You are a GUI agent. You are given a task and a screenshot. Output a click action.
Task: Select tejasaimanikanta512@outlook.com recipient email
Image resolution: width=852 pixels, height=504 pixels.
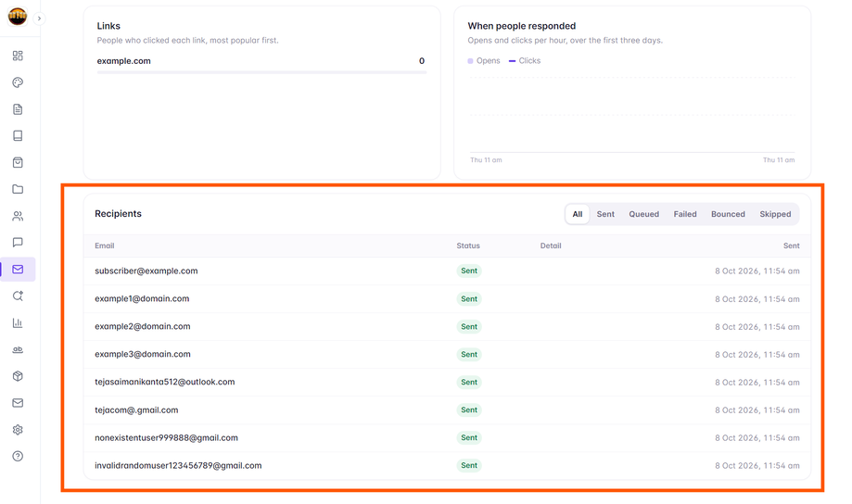click(x=165, y=382)
